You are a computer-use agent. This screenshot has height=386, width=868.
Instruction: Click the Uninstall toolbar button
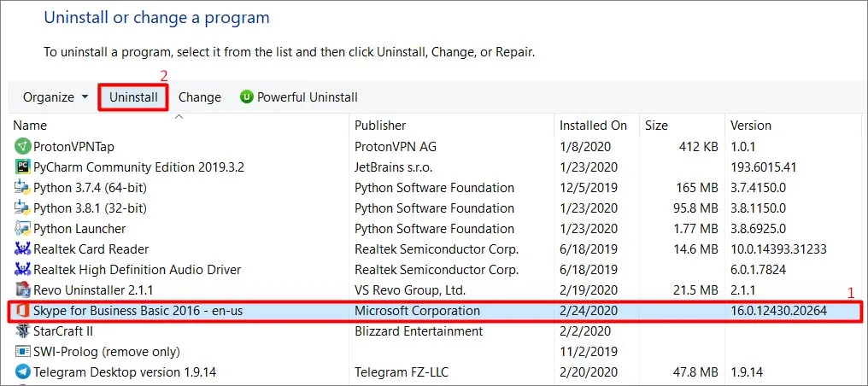point(133,97)
